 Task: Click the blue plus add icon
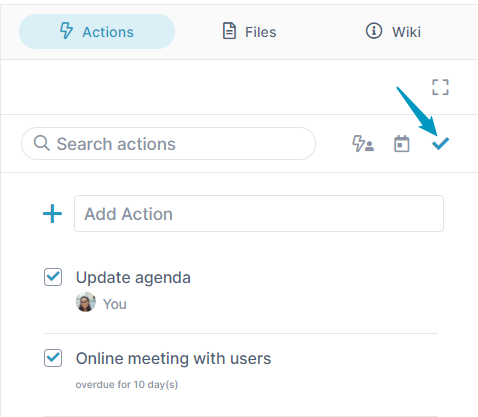(x=52, y=214)
